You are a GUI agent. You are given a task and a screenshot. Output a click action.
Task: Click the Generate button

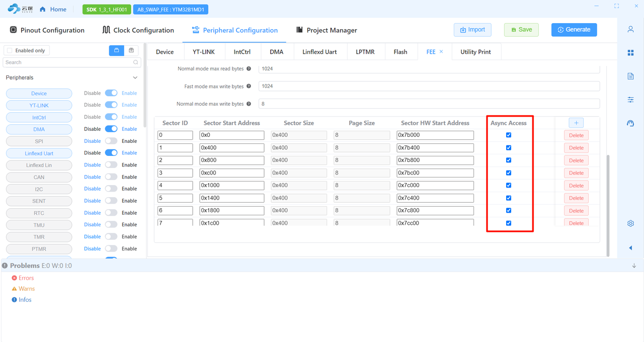tap(574, 30)
